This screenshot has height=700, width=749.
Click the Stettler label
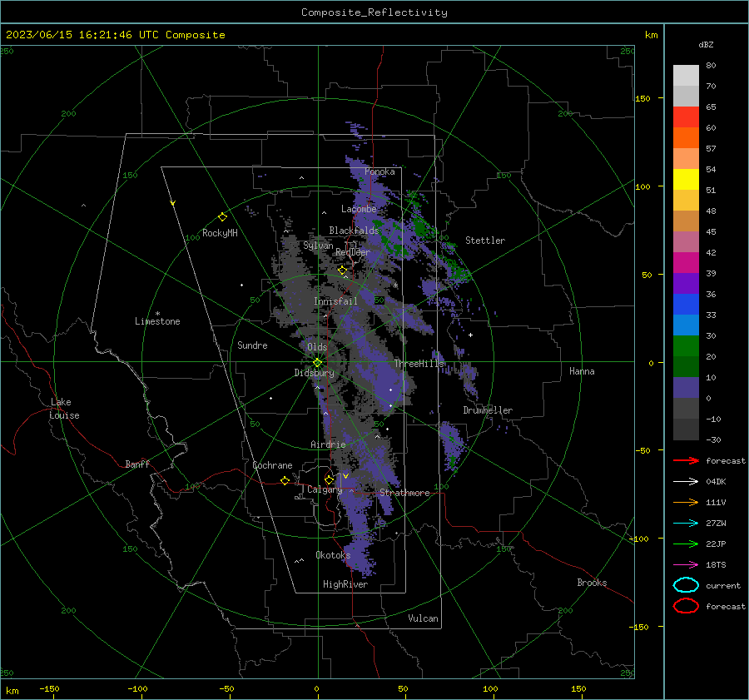(x=485, y=241)
